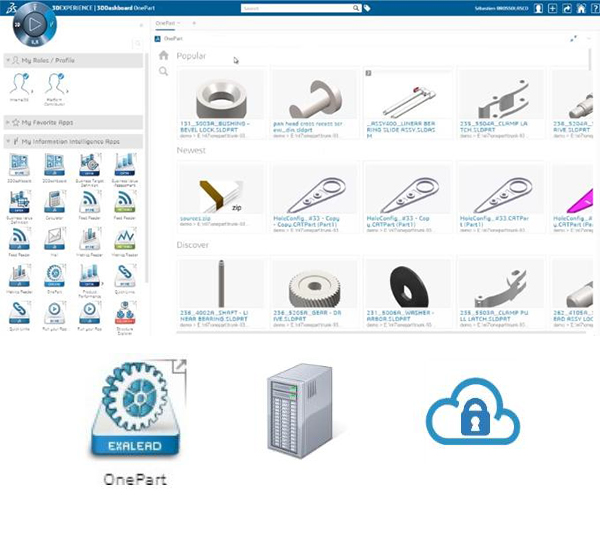The width and height of the screenshot is (600, 537).
Task: Expand the My Favorite Apps section
Action: tap(10, 121)
